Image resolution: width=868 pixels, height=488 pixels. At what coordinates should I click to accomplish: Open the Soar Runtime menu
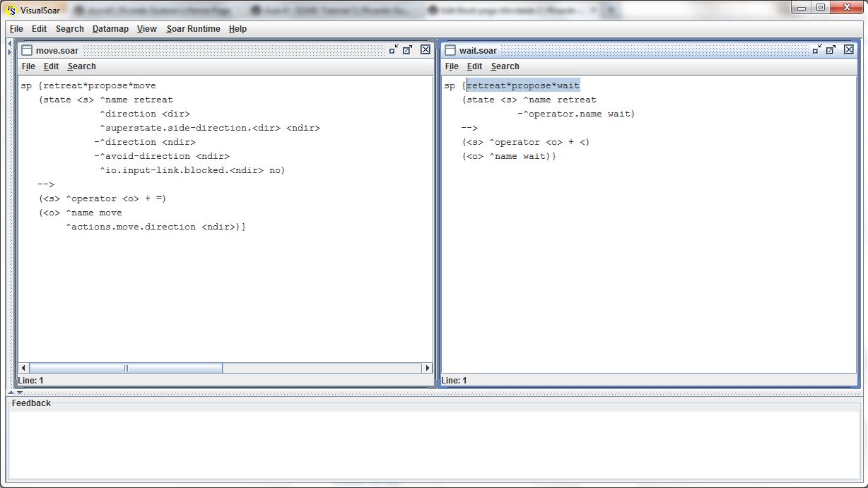click(193, 29)
